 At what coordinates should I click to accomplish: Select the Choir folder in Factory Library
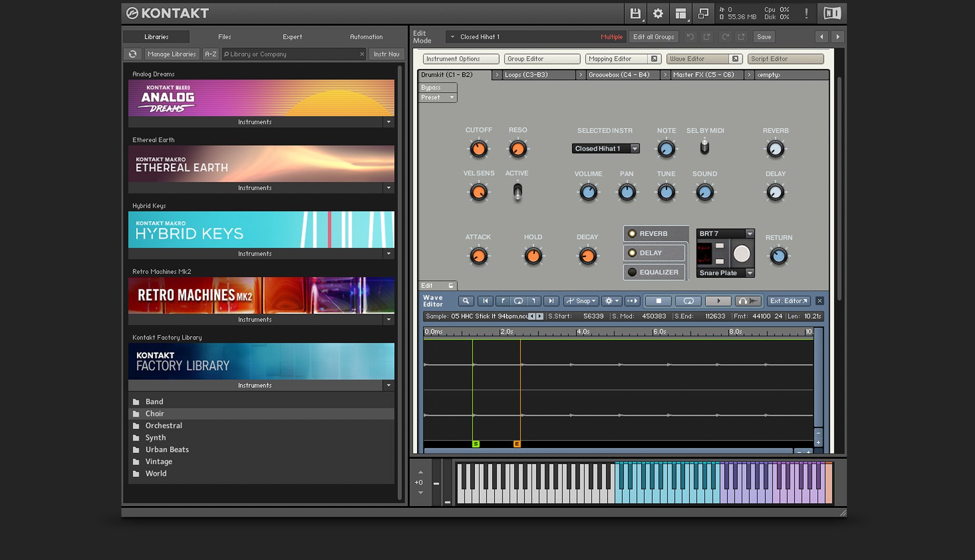click(x=155, y=413)
